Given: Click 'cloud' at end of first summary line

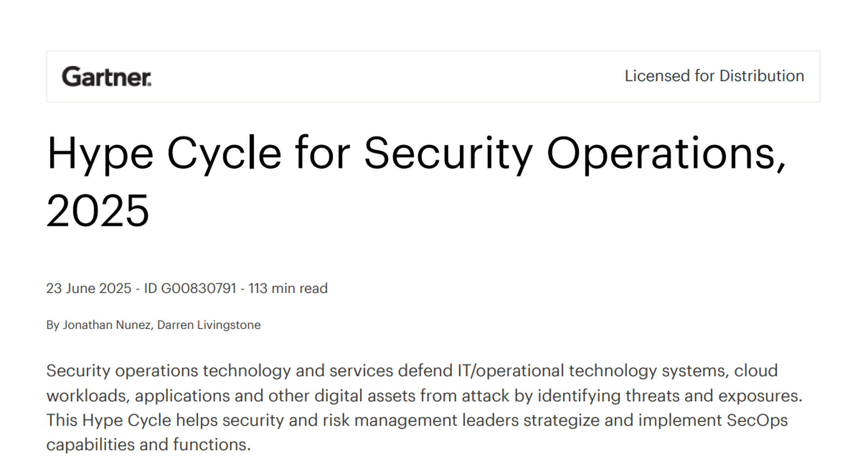Looking at the screenshot, I should (x=756, y=371).
